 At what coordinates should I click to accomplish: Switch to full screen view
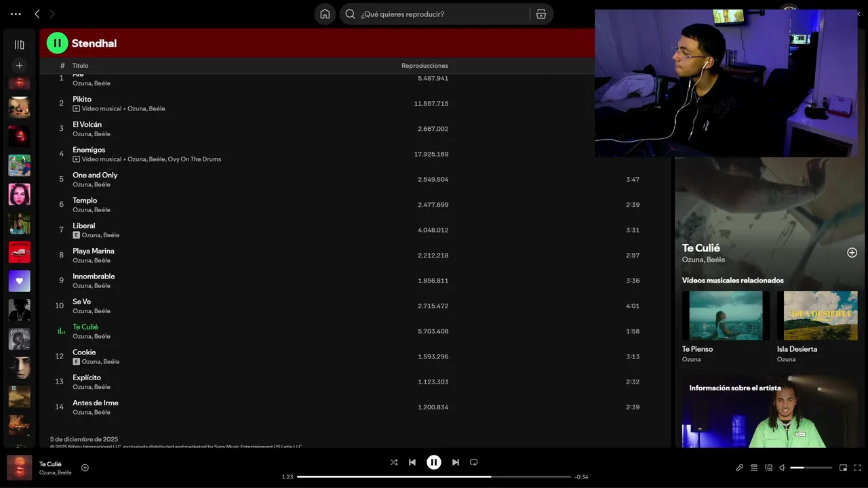(858, 468)
